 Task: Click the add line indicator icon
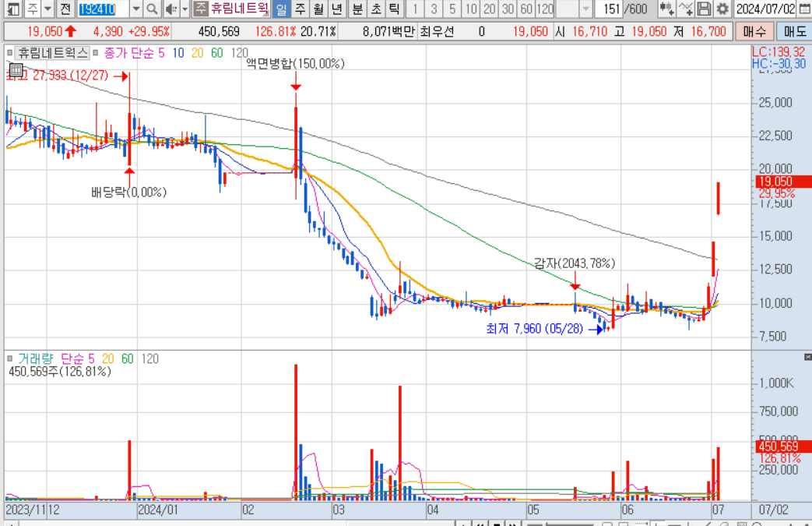point(686,9)
